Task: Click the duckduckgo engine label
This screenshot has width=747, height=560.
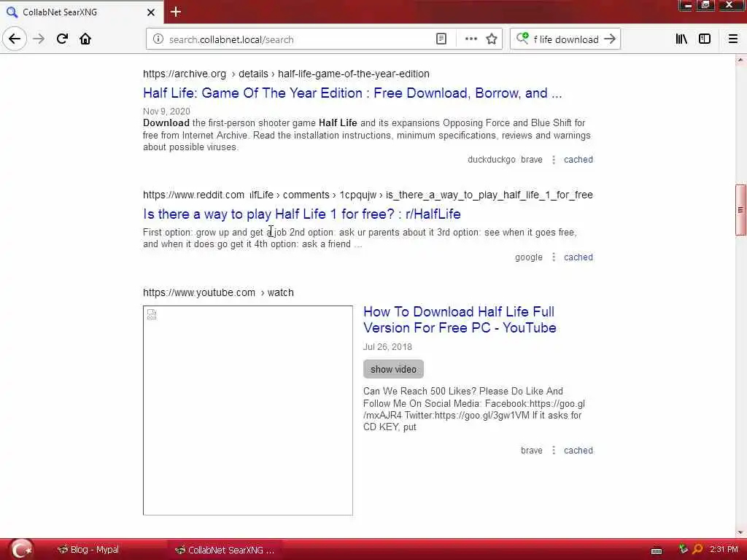Action: (x=491, y=160)
